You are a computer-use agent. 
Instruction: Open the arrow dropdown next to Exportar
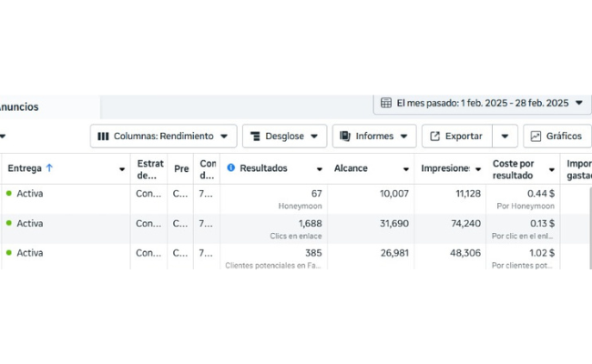pos(505,136)
